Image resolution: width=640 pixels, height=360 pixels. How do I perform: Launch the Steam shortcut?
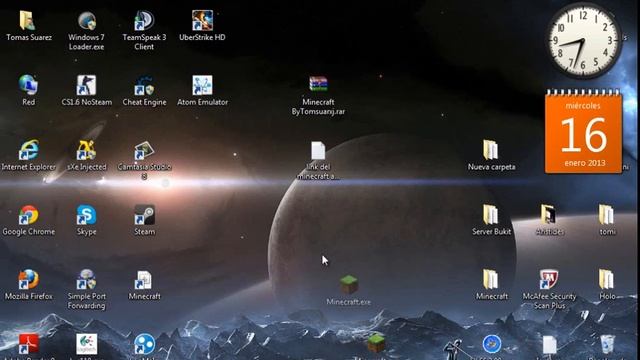(144, 215)
